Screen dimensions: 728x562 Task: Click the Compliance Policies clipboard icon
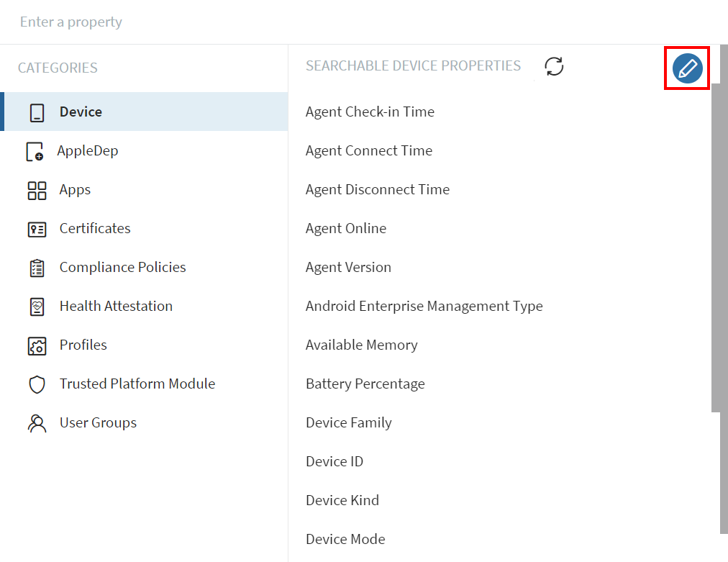point(37,268)
